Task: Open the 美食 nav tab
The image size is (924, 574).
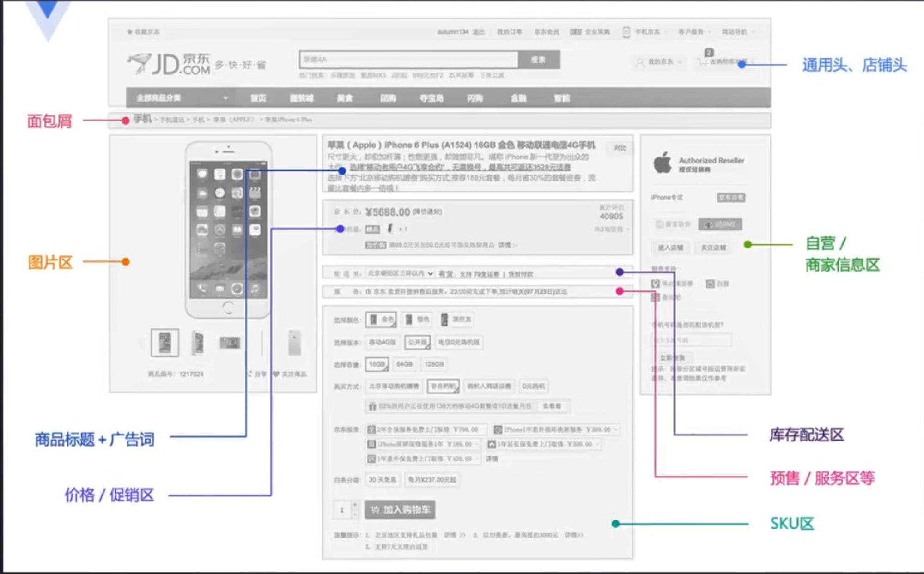Action: pyautogui.click(x=345, y=98)
